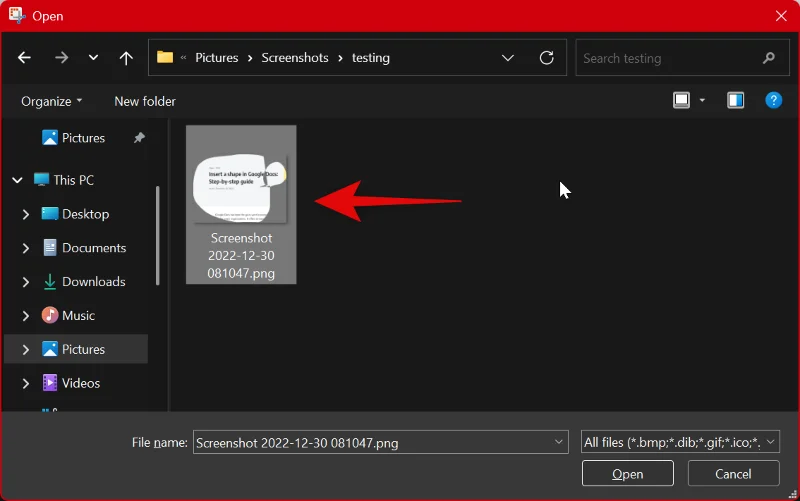
Task: Click the Cancel button
Action: coord(733,474)
